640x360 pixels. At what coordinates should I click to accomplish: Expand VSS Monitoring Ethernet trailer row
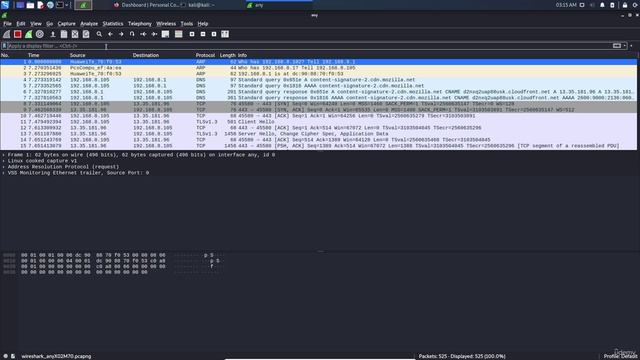[4, 173]
